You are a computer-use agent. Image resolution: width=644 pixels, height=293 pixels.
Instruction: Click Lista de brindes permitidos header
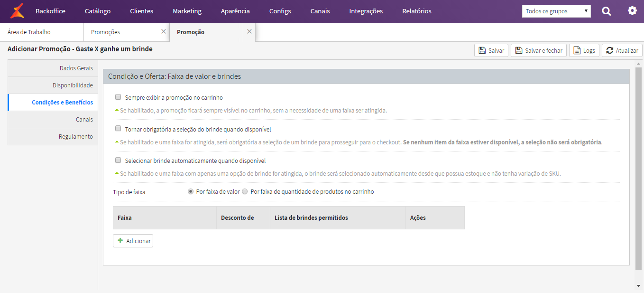click(338, 217)
